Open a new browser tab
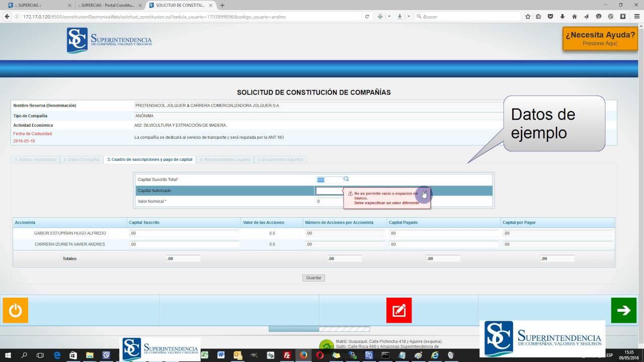Viewport: 644px width, 362px height. click(222, 5)
